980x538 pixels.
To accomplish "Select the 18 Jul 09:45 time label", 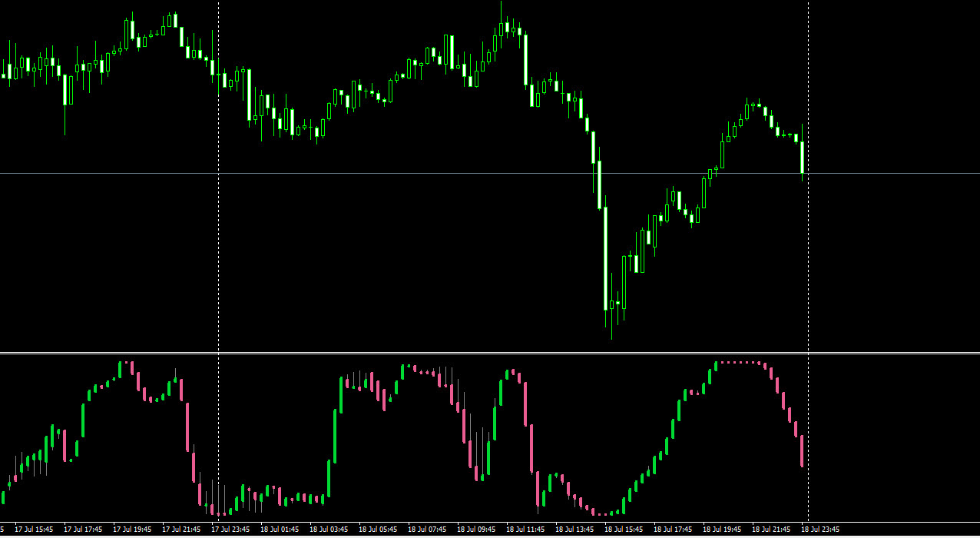I will (x=476, y=530).
